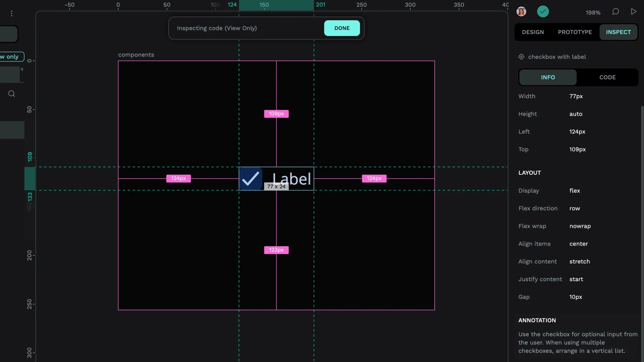The height and width of the screenshot is (362, 644).
Task: Expand the ANNOTATION section
Action: coord(536,320)
